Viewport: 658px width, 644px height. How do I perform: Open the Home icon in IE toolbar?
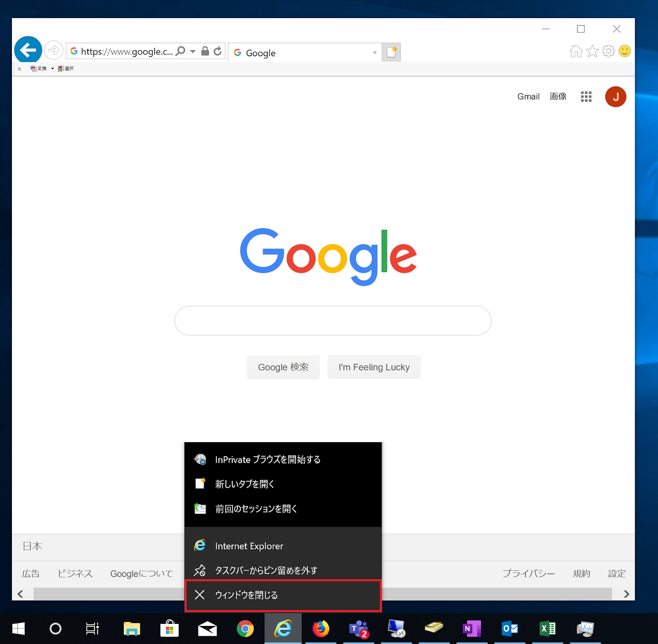coord(576,51)
